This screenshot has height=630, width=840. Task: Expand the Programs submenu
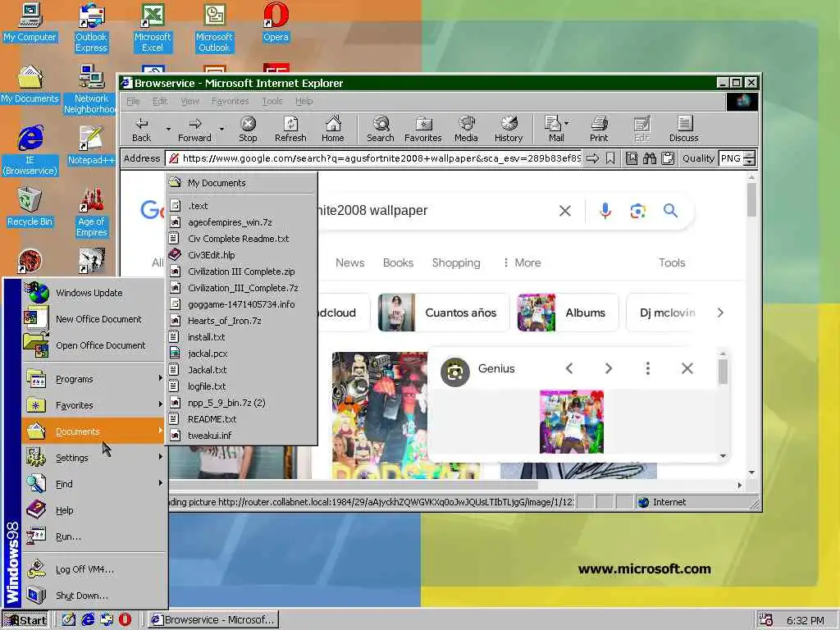(94, 379)
